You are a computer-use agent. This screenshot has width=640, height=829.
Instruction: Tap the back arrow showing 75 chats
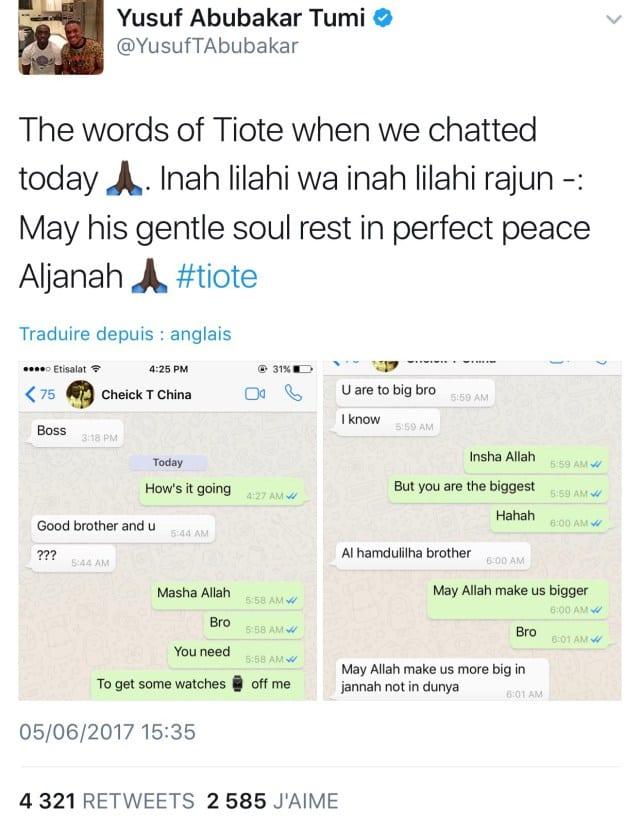[40, 394]
